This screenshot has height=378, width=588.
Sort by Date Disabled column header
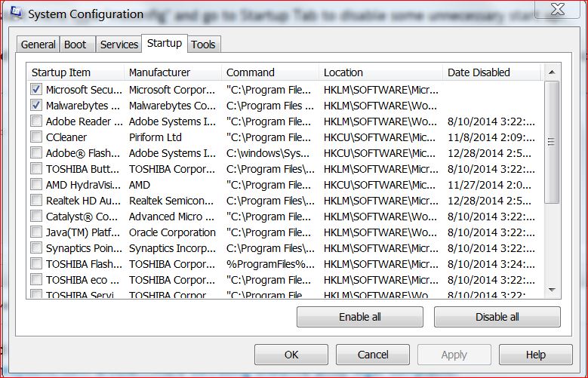492,72
